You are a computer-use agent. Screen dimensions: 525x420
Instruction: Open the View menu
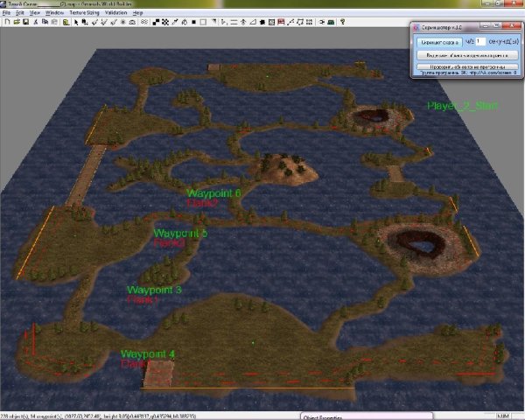point(35,14)
